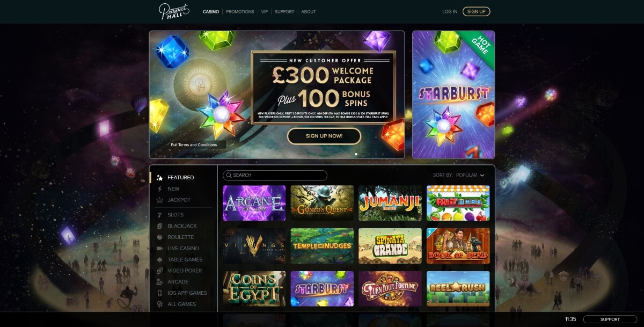Click the Sign Up Now! button
Screen dimensions: 644x327
324,136
